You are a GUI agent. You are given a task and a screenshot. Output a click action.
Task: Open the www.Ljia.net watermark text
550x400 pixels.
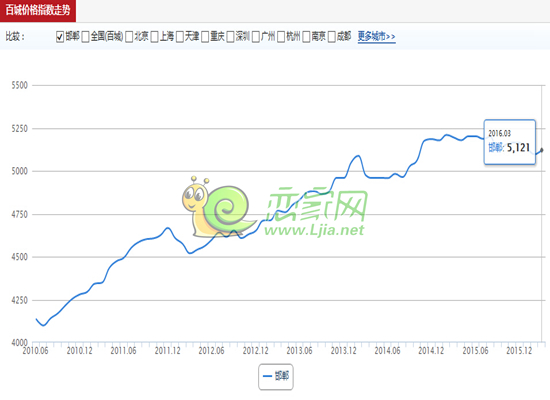[314, 230]
